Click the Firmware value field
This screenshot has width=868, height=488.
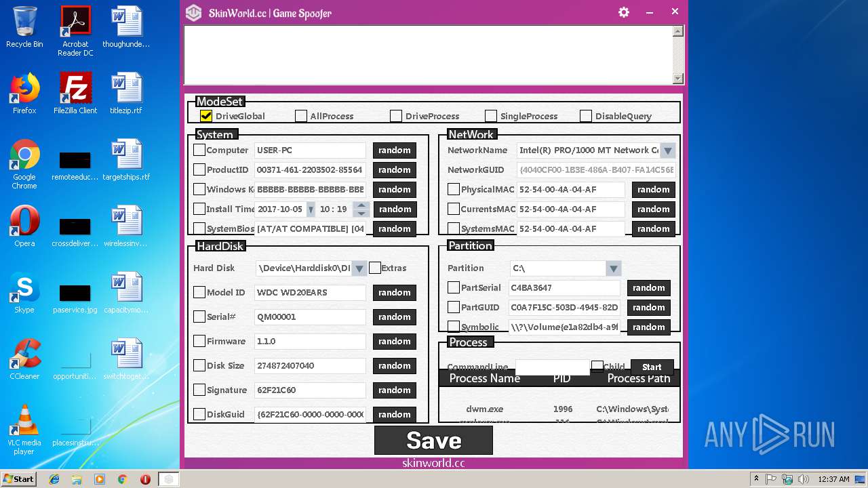click(x=310, y=341)
